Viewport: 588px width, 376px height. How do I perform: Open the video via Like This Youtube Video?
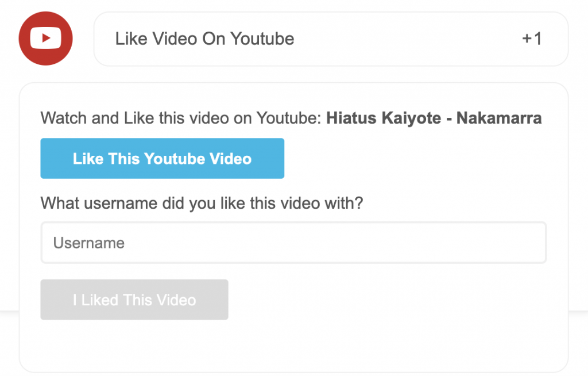point(162,158)
